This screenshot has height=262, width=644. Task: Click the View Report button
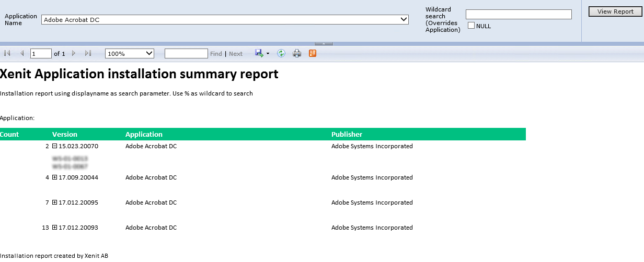(x=615, y=11)
